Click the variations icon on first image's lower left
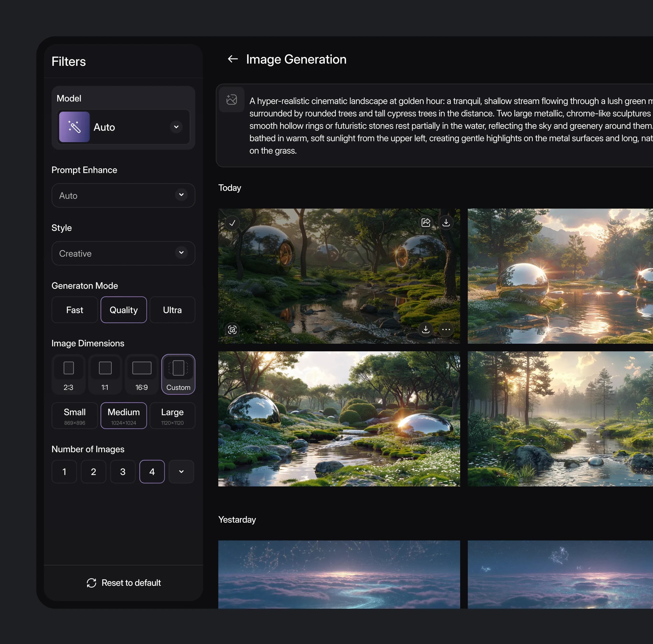This screenshot has width=653, height=644. coord(232,330)
